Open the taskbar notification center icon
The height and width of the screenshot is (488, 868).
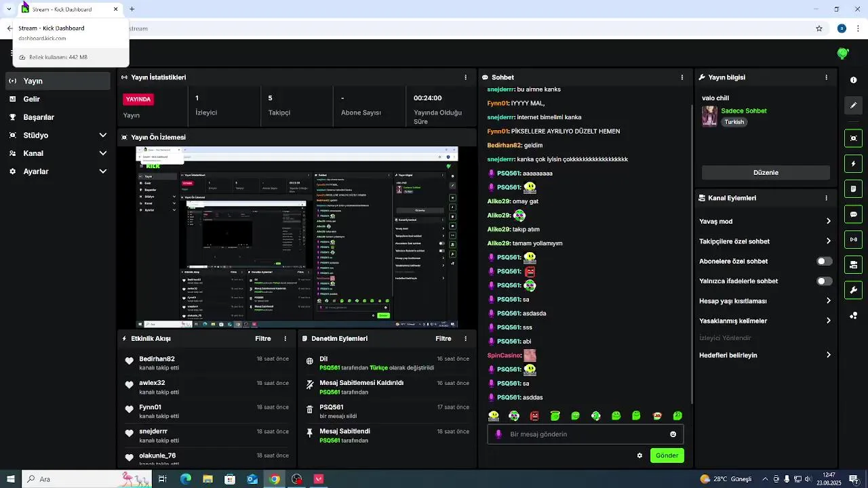pyautogui.click(x=853, y=479)
